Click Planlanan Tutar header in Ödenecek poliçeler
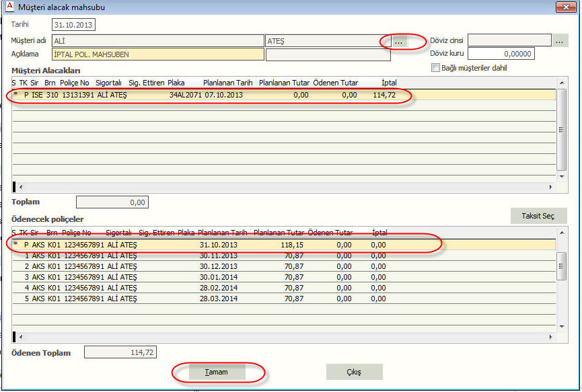Viewport: 582px width, 392px height. (279, 233)
